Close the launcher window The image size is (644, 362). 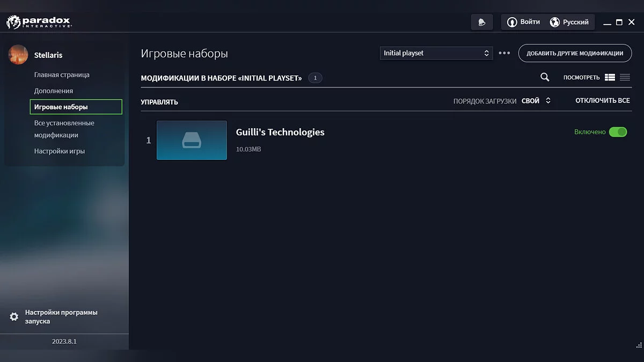631,23
